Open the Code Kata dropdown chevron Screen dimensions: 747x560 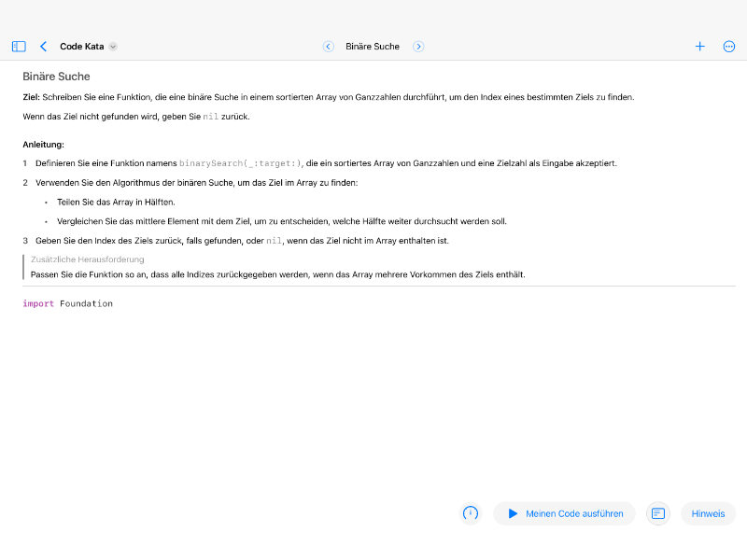pos(113,46)
